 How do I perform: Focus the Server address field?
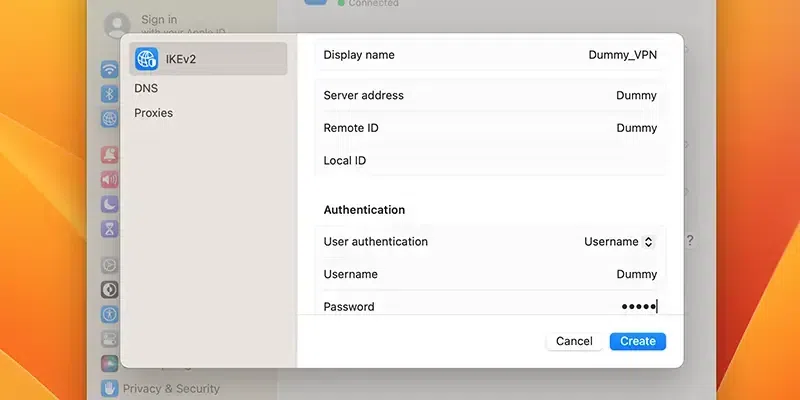(560, 96)
